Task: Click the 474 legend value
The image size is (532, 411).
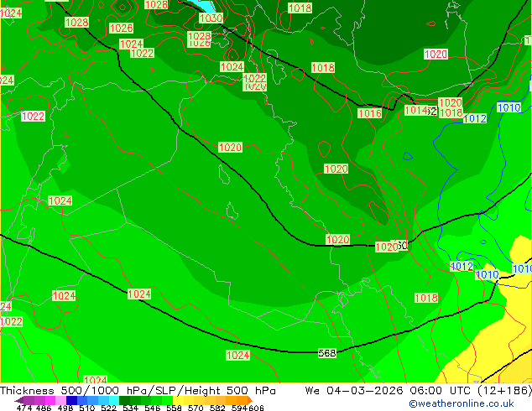Action: point(24,408)
